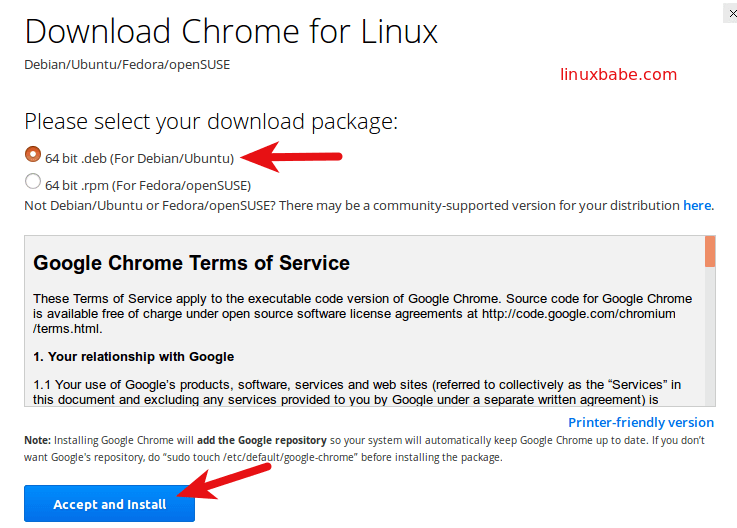Click the '1. Your relationship with Google' heading
This screenshot has width=737, height=528.
pyautogui.click(x=133, y=356)
